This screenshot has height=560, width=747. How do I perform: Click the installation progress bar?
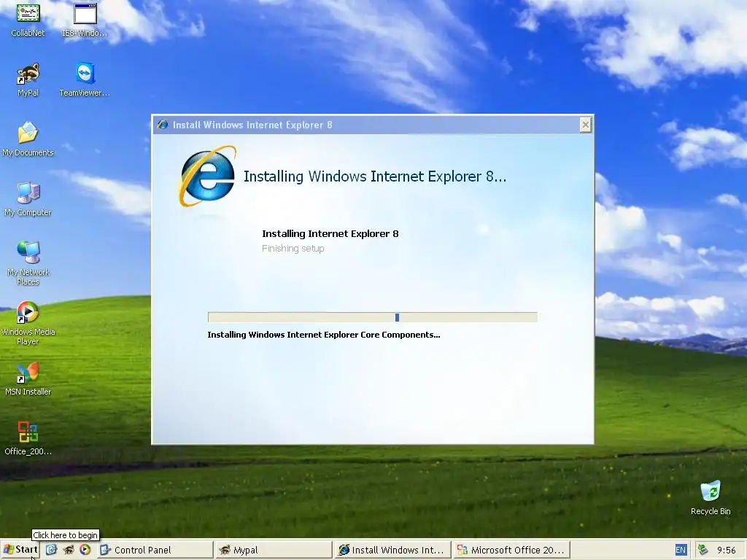click(373, 317)
